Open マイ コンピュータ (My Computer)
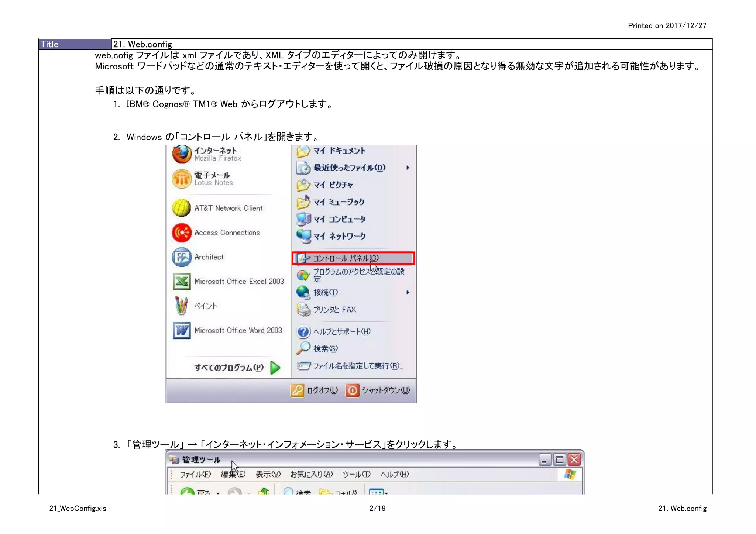 pyautogui.click(x=339, y=219)
